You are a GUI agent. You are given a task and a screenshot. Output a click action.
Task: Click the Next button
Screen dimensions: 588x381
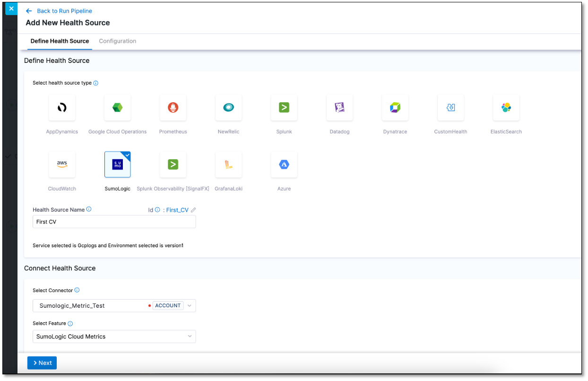tap(42, 363)
